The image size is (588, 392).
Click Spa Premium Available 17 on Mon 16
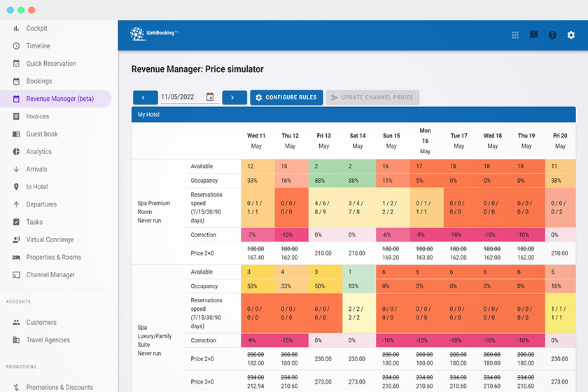(427, 166)
